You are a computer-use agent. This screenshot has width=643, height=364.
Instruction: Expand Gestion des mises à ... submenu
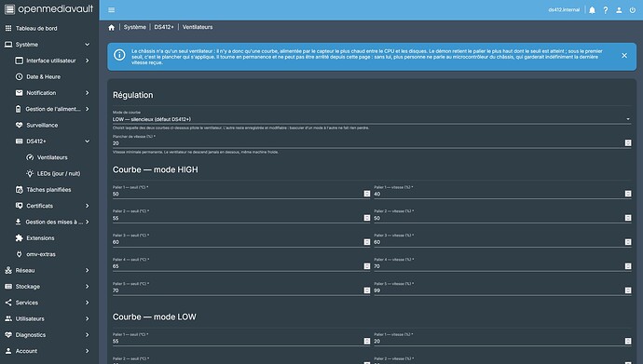(49, 222)
